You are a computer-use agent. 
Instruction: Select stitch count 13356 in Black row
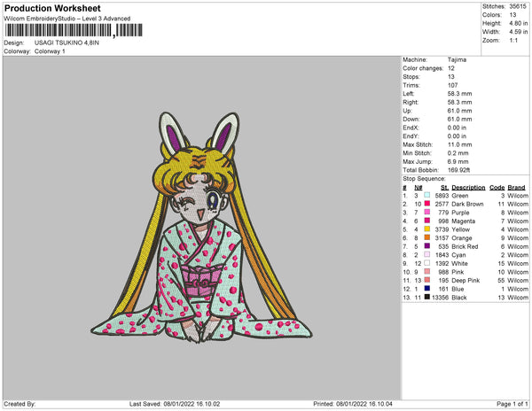tap(440, 297)
